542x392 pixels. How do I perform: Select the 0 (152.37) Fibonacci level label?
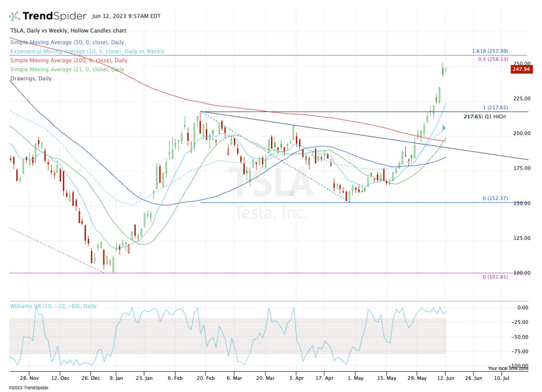(495, 198)
